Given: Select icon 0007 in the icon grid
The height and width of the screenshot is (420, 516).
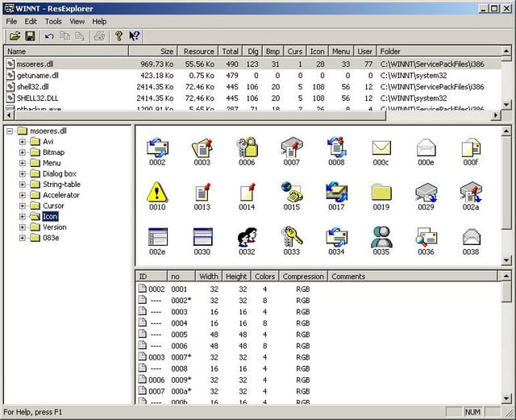Looking at the screenshot, I should coord(292,152).
